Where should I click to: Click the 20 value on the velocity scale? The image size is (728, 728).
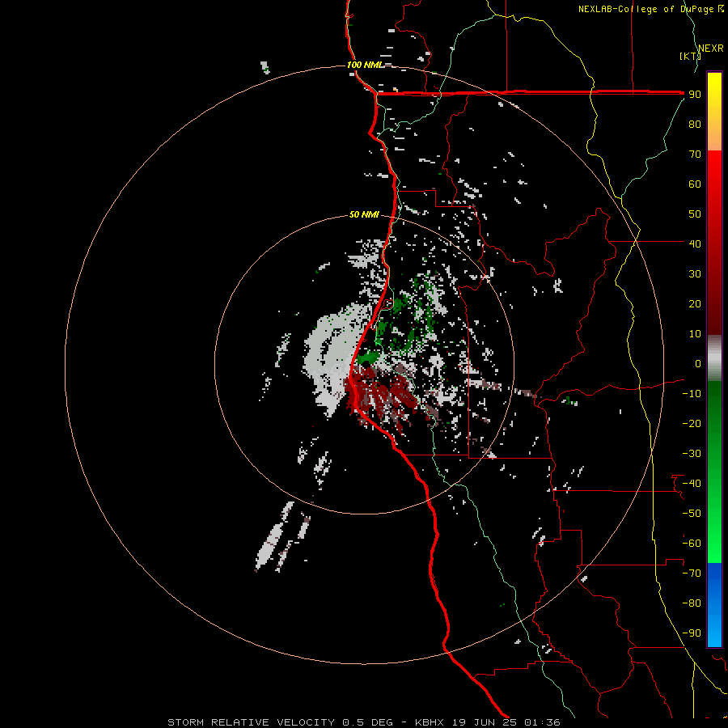695,303
